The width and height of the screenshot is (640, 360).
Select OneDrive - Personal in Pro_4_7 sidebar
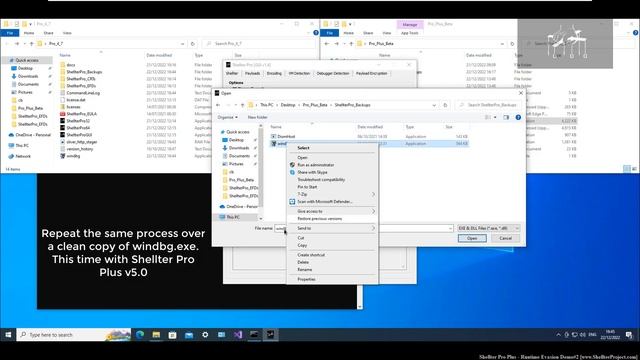(x=33, y=135)
